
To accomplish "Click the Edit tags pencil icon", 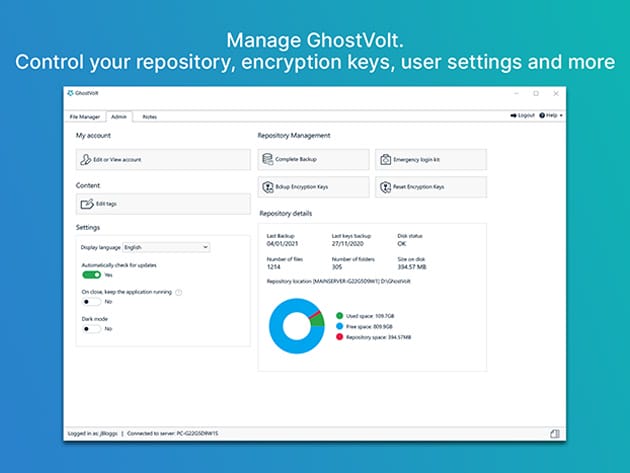I will click(86, 204).
